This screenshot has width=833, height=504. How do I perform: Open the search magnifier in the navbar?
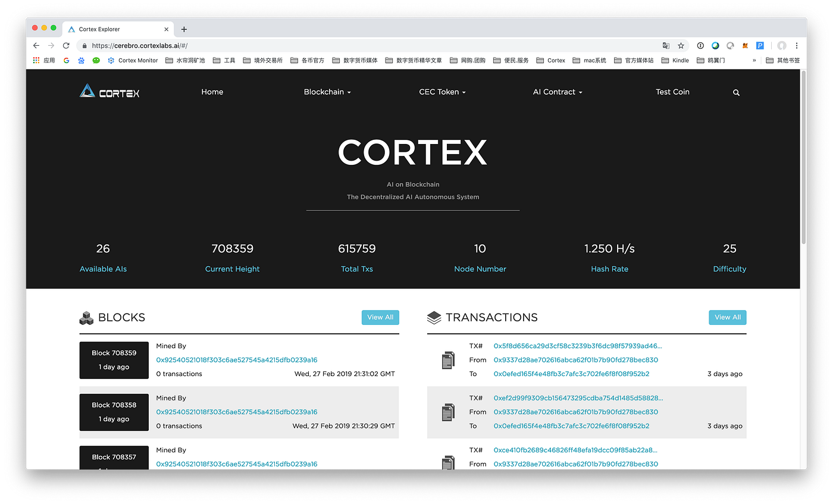pos(736,93)
